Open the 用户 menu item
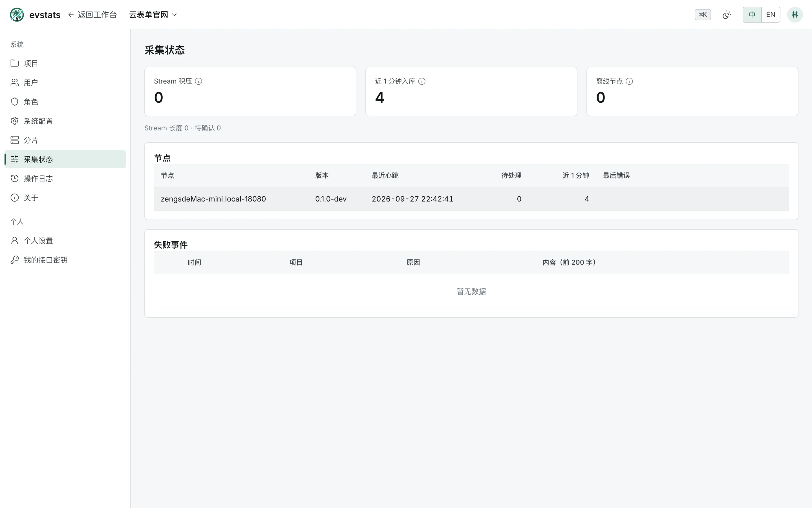The width and height of the screenshot is (812, 508). (65, 82)
